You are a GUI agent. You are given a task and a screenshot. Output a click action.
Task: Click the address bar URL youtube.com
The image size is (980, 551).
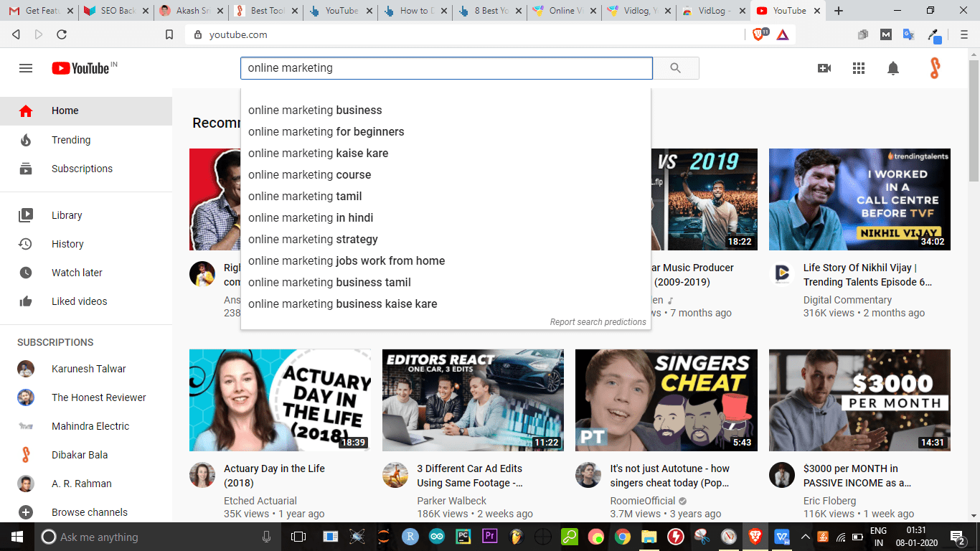click(238, 34)
